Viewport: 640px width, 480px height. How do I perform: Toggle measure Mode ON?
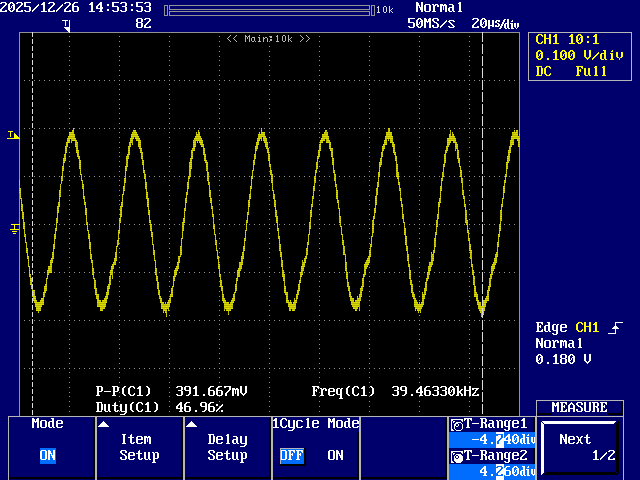(x=47, y=455)
